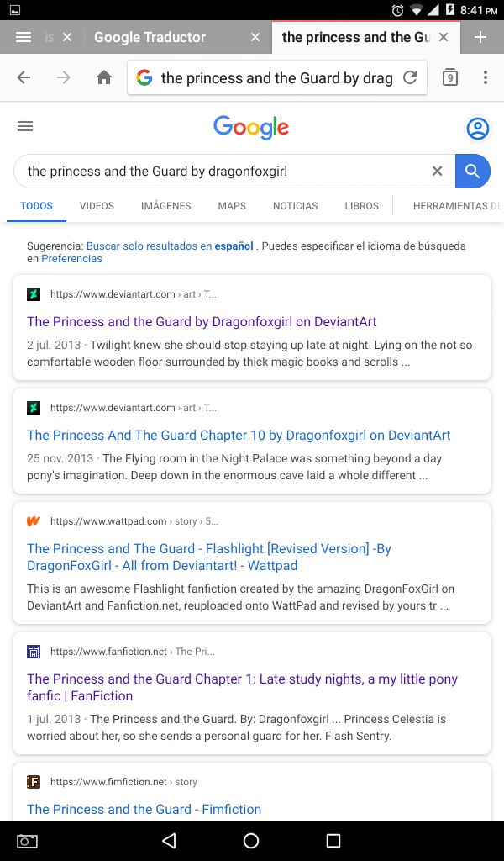Go back with the back arrow
The image size is (504, 861).
click(x=24, y=78)
